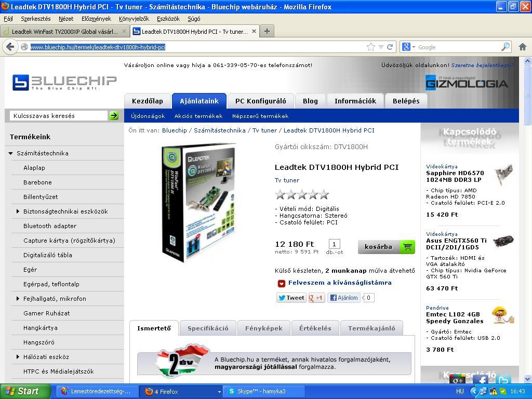Click the Google +1 button

tap(316, 298)
